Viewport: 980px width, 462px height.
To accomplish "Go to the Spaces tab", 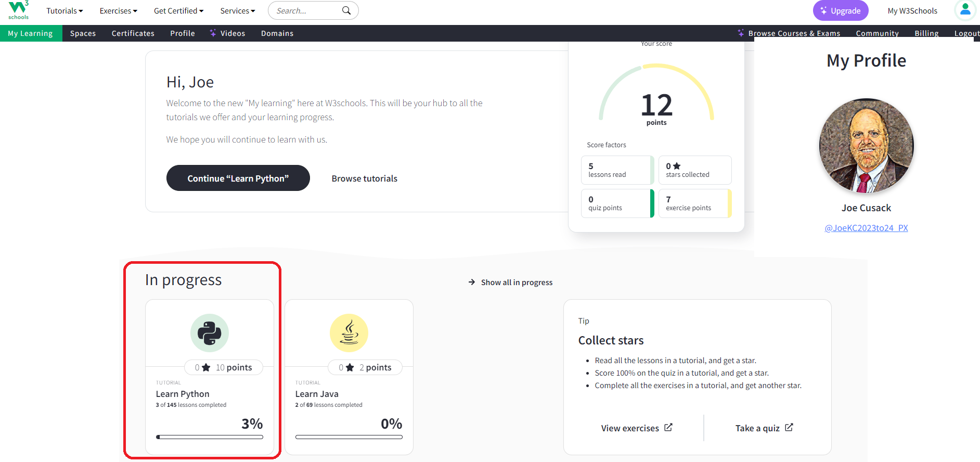I will [x=83, y=33].
